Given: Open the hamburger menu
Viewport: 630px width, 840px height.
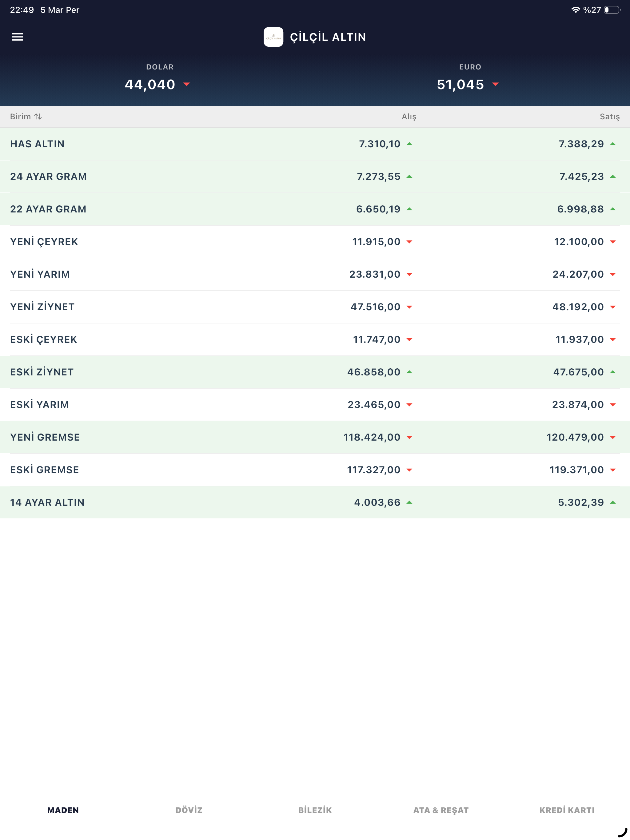Looking at the screenshot, I should pyautogui.click(x=17, y=37).
